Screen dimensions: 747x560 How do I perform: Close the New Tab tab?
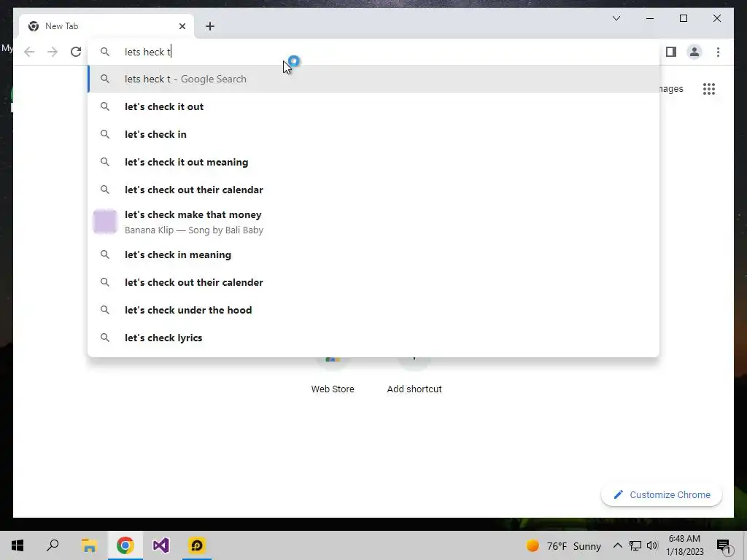pos(182,26)
